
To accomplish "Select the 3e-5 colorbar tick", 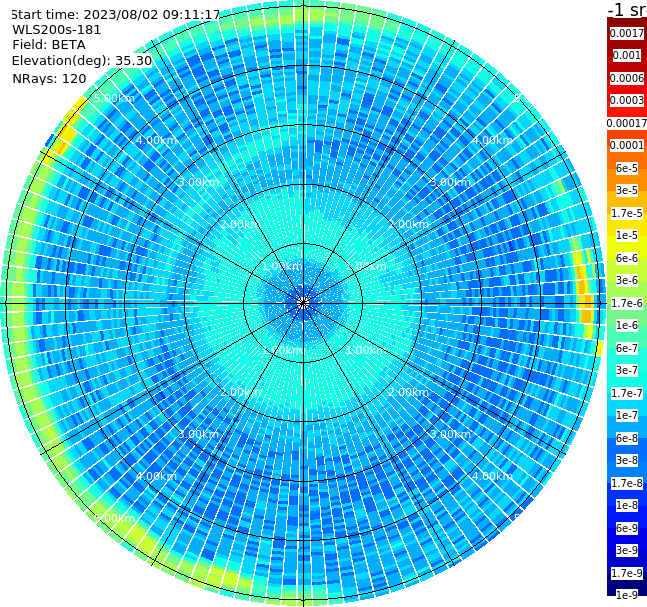I will [x=627, y=190].
